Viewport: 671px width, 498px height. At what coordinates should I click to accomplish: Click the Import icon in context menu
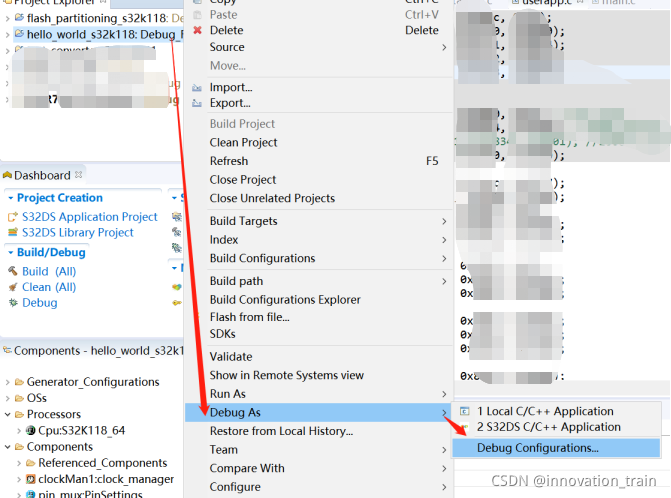(197, 88)
